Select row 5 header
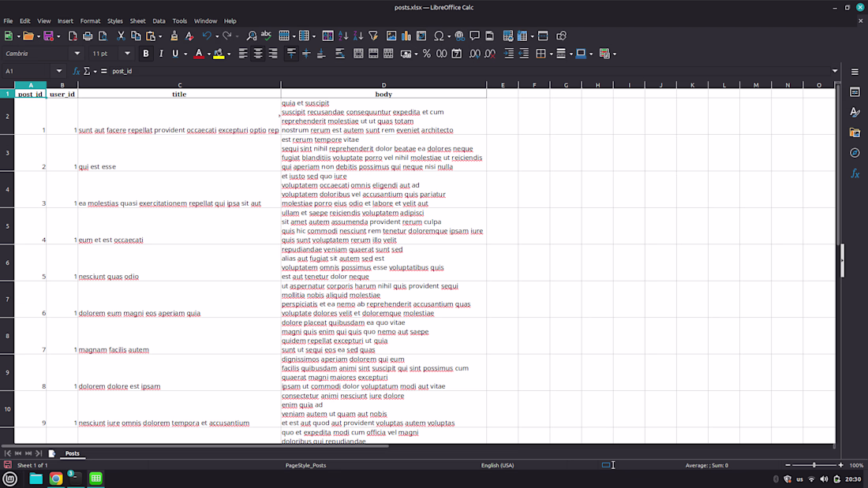868x488 pixels. (7, 226)
